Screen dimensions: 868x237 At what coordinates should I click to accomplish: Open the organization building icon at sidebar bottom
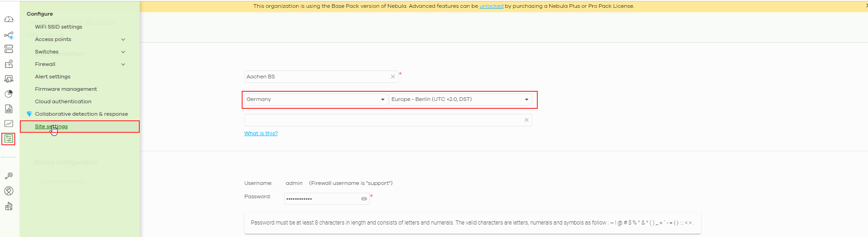(x=9, y=206)
